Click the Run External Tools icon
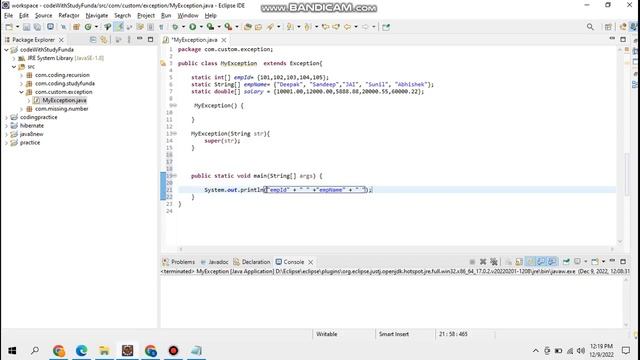 [228, 27]
